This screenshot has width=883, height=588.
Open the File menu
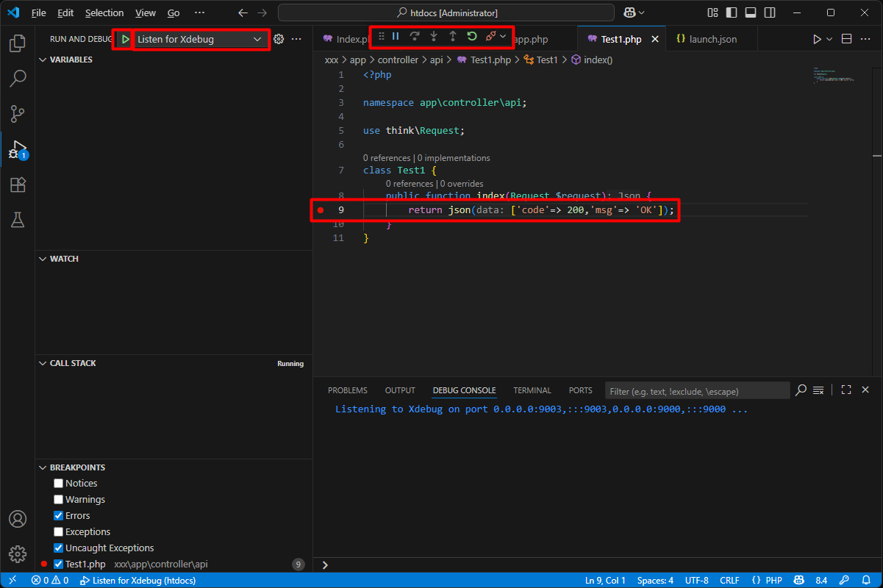(x=38, y=12)
